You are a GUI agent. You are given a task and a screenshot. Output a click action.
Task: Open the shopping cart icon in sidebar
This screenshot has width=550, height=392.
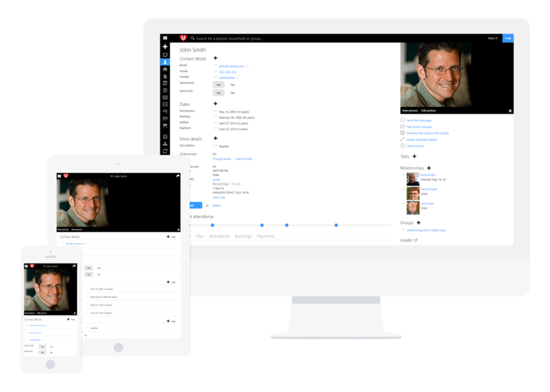[165, 125]
